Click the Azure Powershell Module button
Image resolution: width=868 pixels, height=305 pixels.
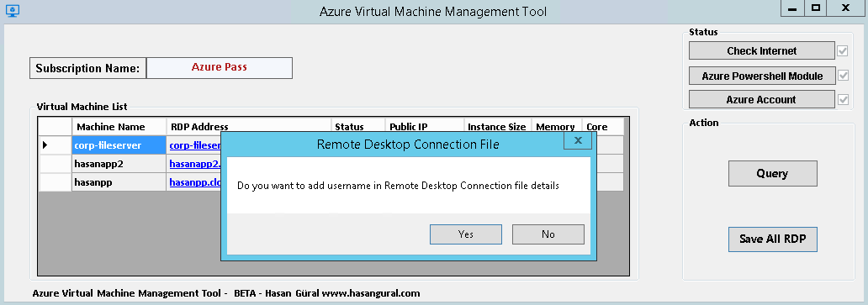click(762, 76)
